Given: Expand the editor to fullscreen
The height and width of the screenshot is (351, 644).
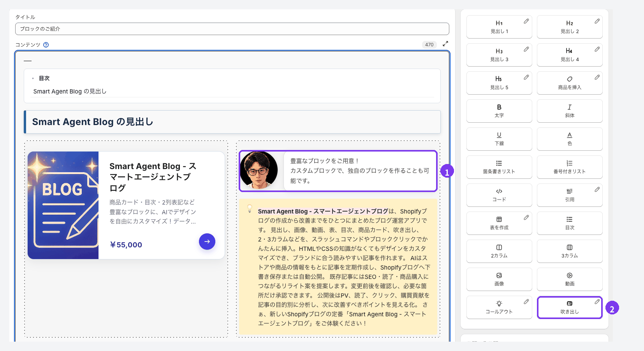Looking at the screenshot, I should pos(445,44).
